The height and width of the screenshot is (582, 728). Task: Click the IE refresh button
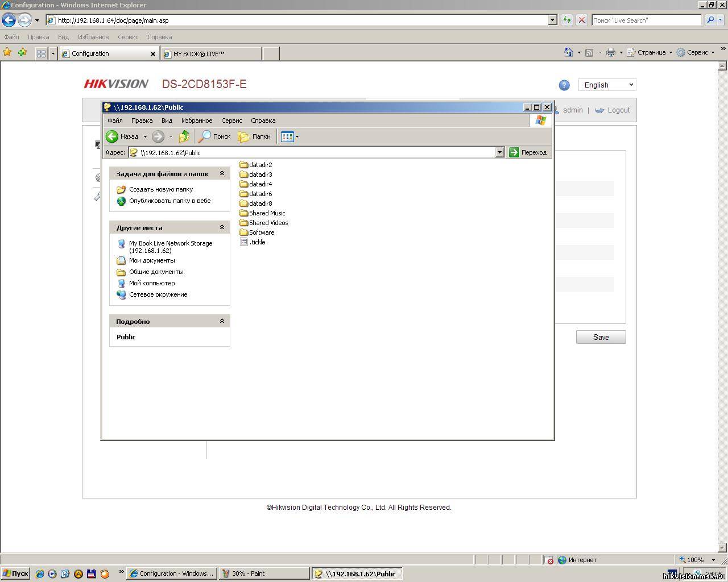pyautogui.click(x=566, y=20)
